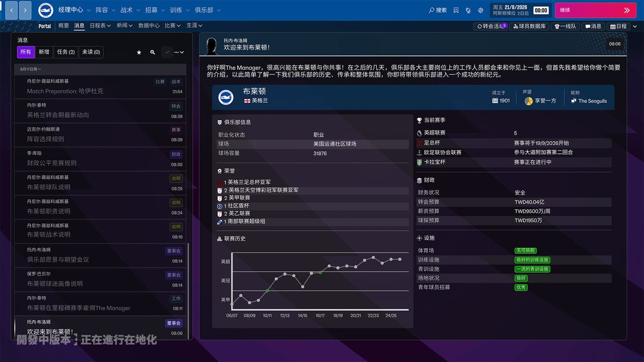Open the Portal tab

point(45,26)
